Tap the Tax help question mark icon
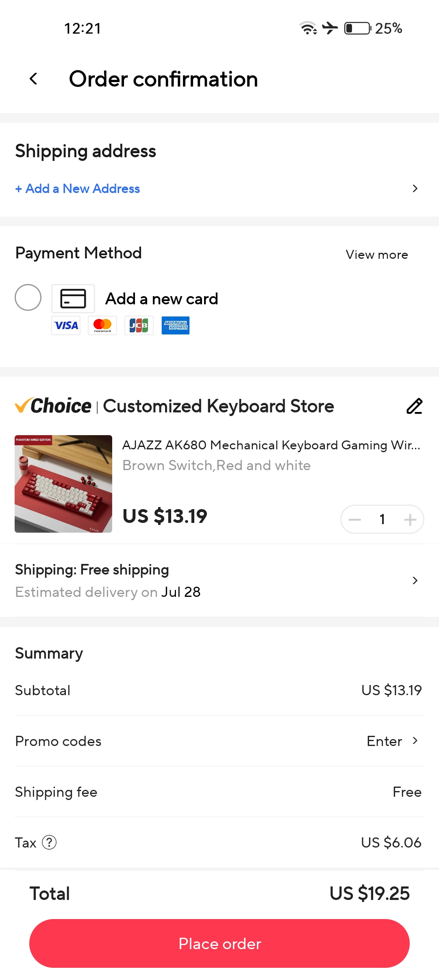 point(49,842)
